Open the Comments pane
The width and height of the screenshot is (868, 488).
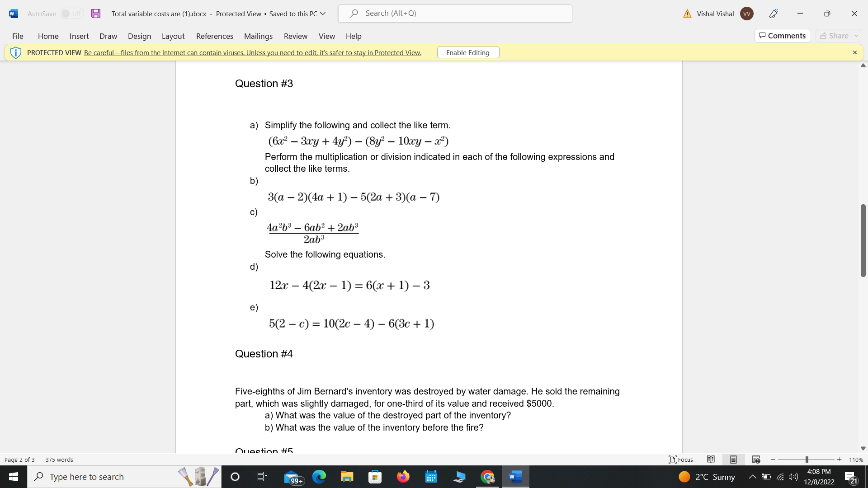(x=783, y=36)
